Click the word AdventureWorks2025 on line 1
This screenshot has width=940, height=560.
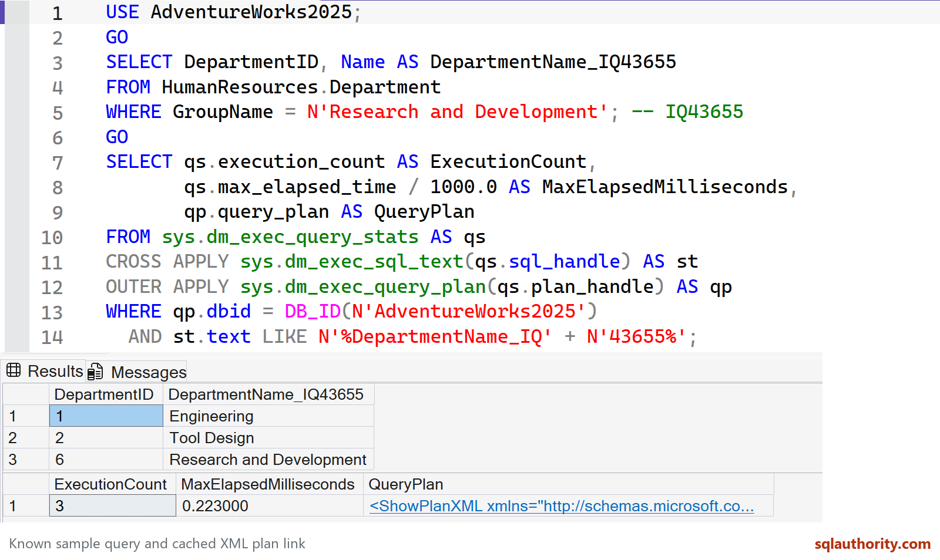(x=251, y=12)
